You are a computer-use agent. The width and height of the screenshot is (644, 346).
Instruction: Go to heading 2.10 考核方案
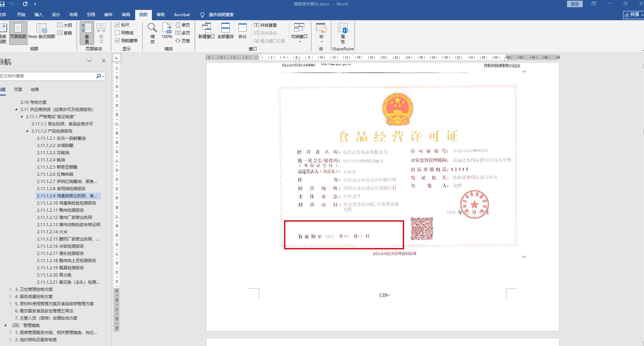[x=34, y=102]
